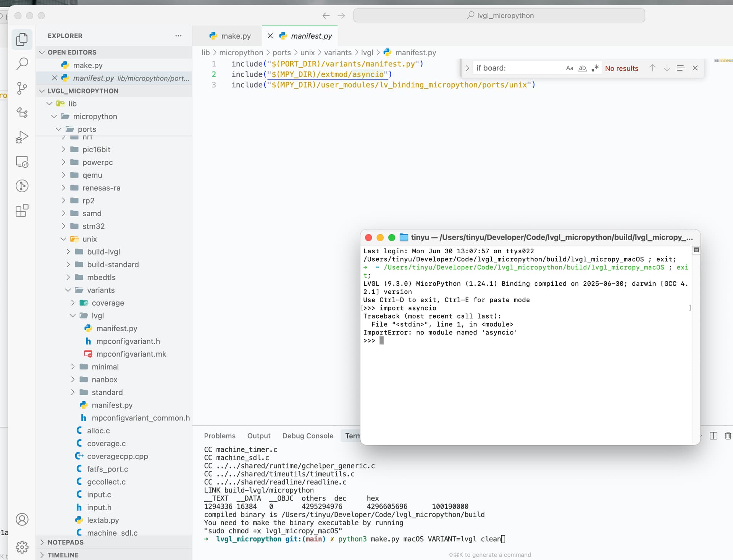Open the Debug Console panel tab
This screenshot has height=560, width=733.
[308, 436]
